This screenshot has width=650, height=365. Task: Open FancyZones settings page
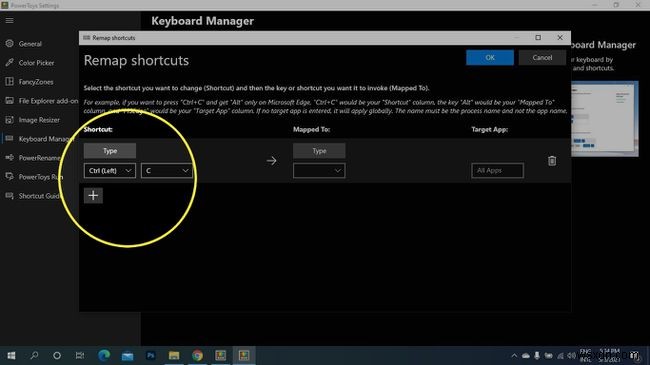[x=36, y=82]
